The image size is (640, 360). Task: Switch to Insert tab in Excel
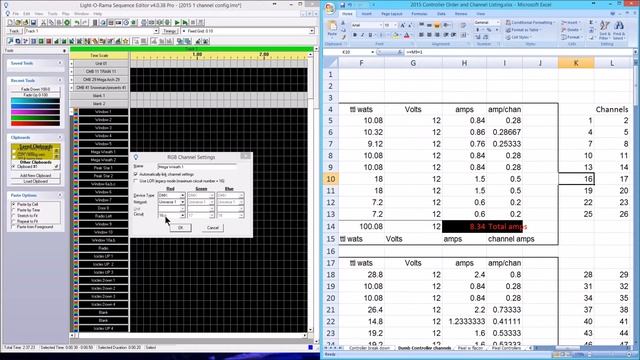click(x=367, y=14)
